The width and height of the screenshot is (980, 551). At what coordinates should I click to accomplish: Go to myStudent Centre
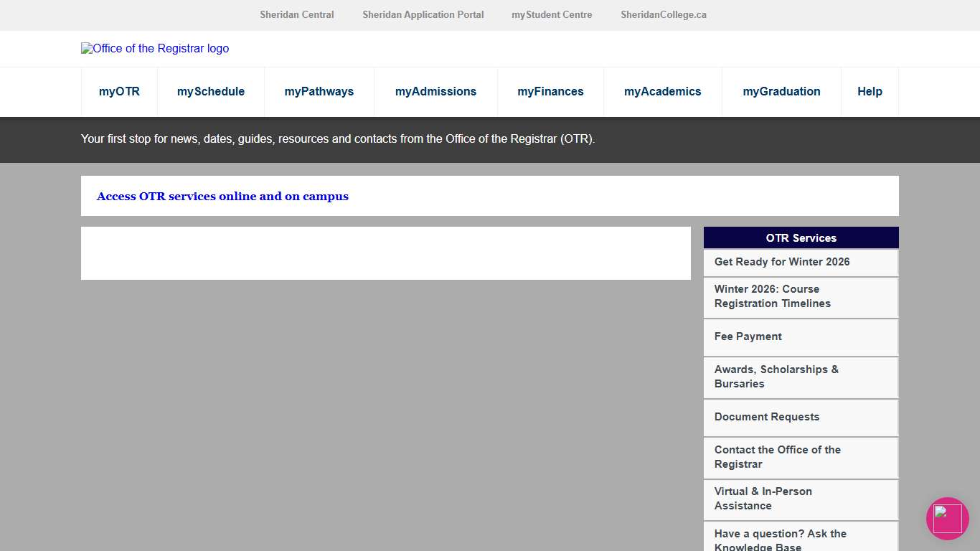tap(552, 15)
